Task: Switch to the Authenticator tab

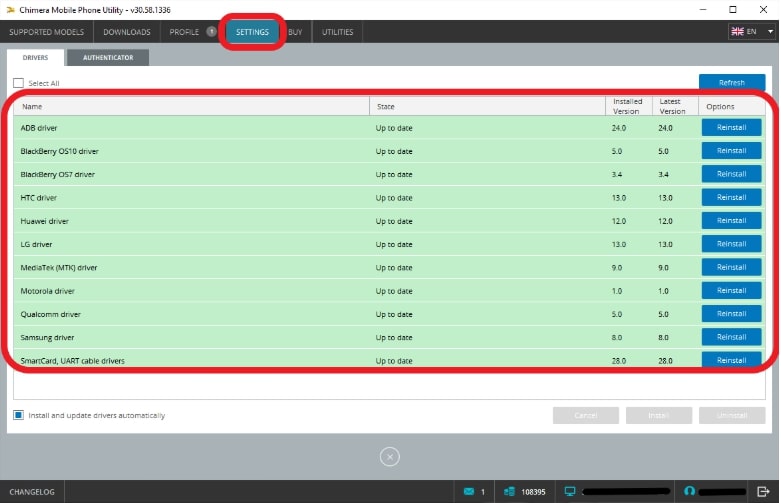Action: coord(108,58)
